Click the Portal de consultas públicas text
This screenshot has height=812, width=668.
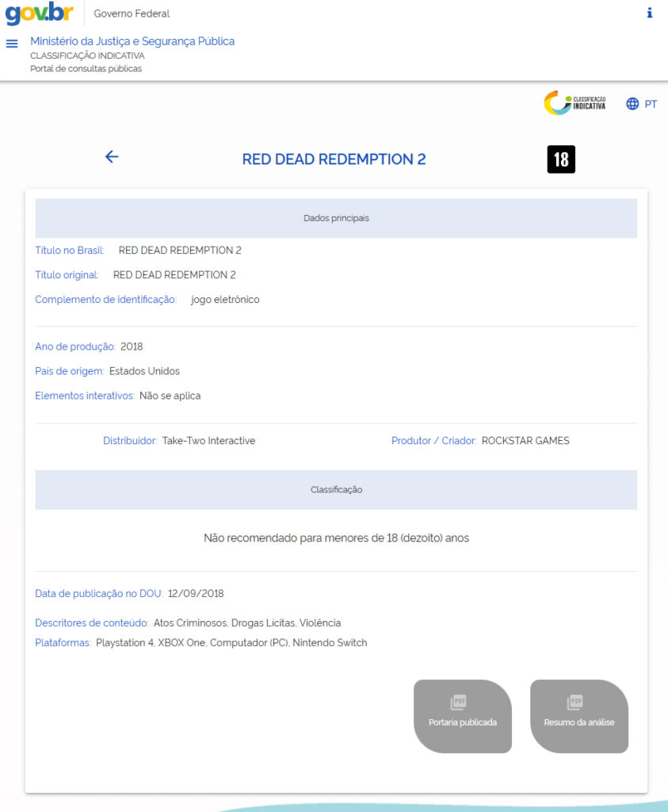(x=86, y=68)
